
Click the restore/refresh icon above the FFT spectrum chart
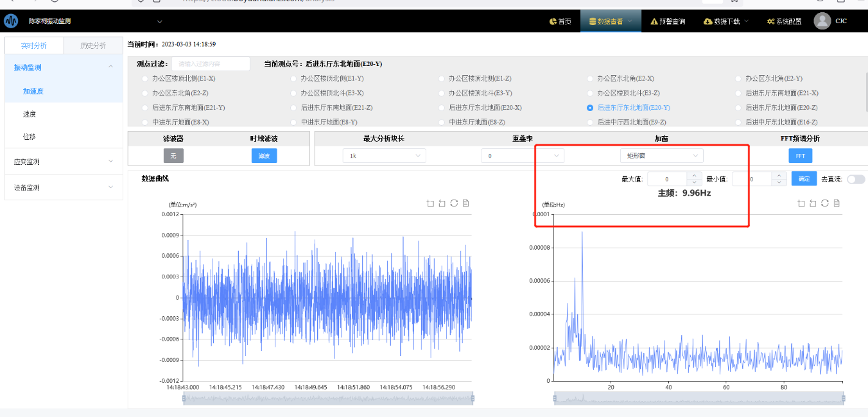824,203
